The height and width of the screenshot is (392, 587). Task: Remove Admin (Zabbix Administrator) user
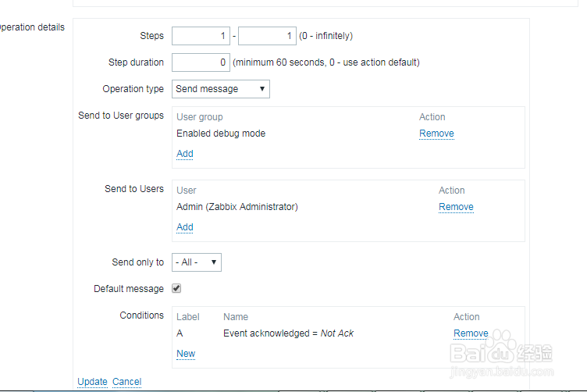456,207
